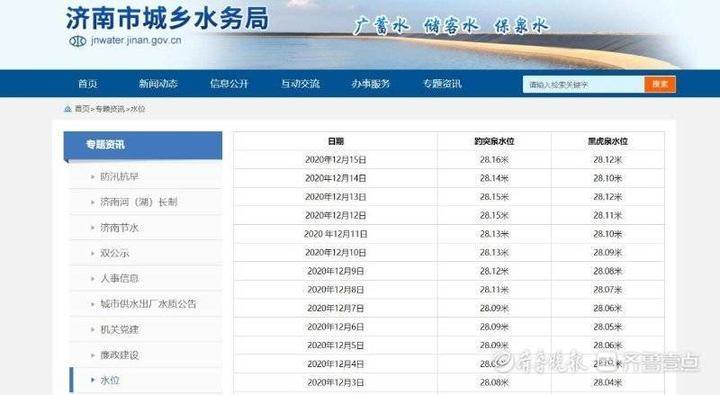Click 28.04米 in December 3 row
This screenshot has width=720, height=395.
coord(608,382)
